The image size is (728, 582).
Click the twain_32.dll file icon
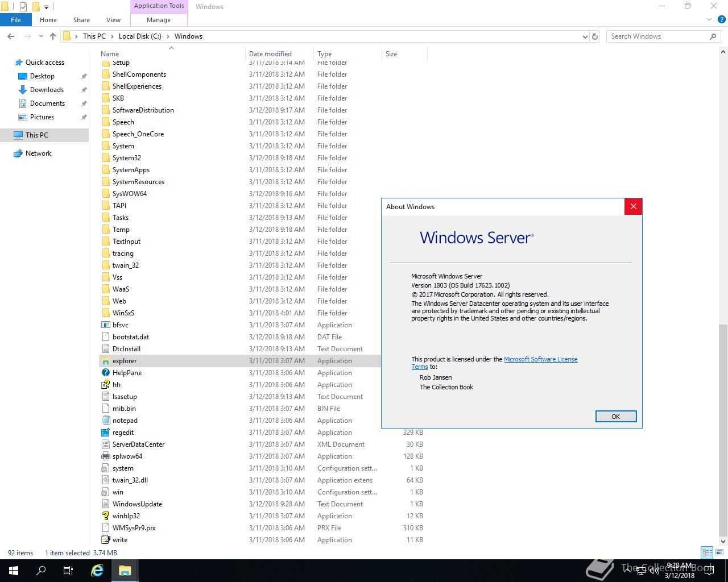point(105,480)
